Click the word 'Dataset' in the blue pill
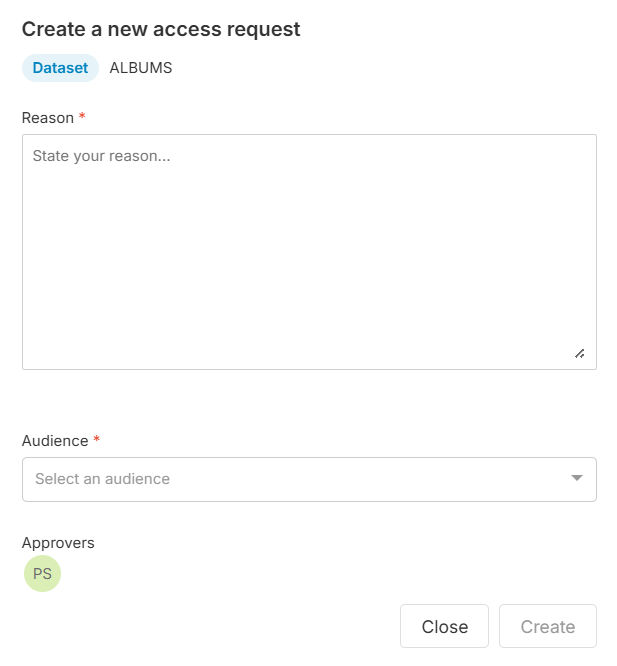Screen dimensions: 617x666 (x=60, y=68)
